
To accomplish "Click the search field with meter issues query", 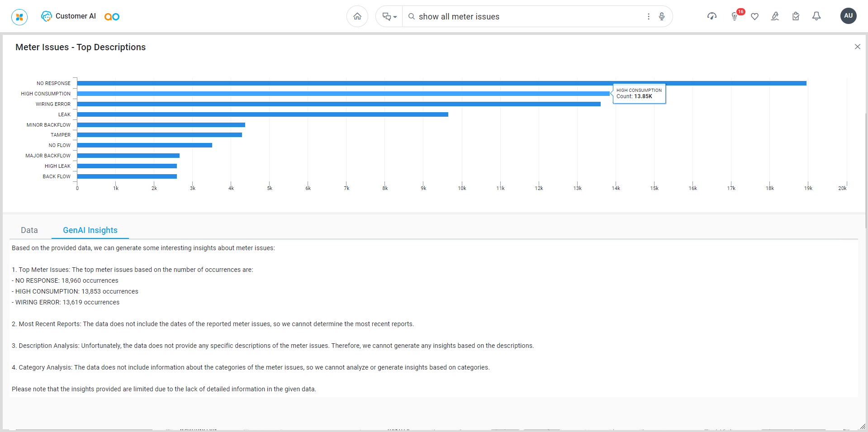I will click(x=525, y=17).
